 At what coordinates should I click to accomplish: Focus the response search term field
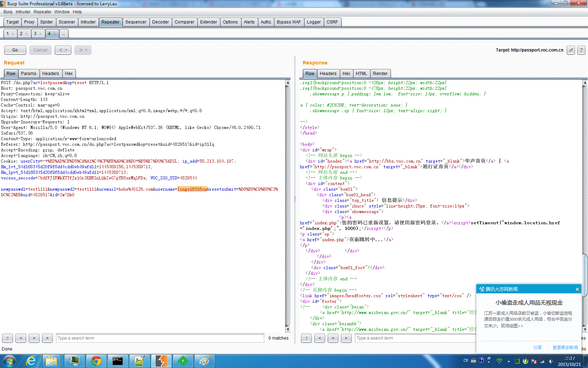pyautogui.click(x=415, y=338)
